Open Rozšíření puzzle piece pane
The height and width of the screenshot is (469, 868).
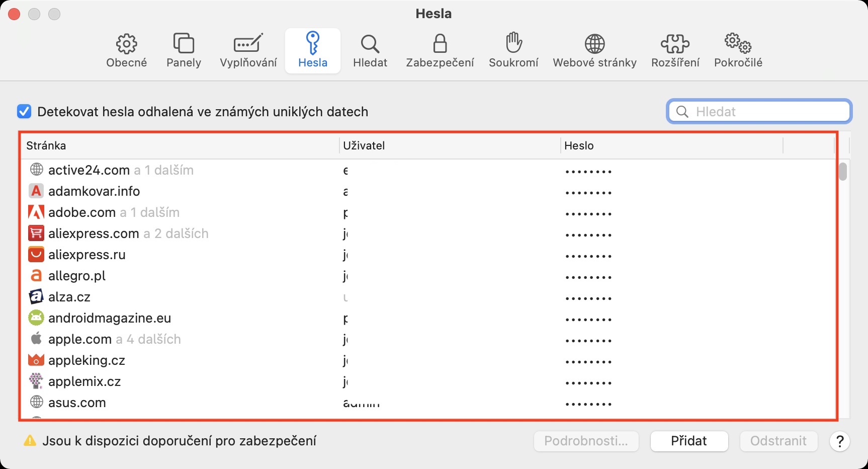point(675,50)
